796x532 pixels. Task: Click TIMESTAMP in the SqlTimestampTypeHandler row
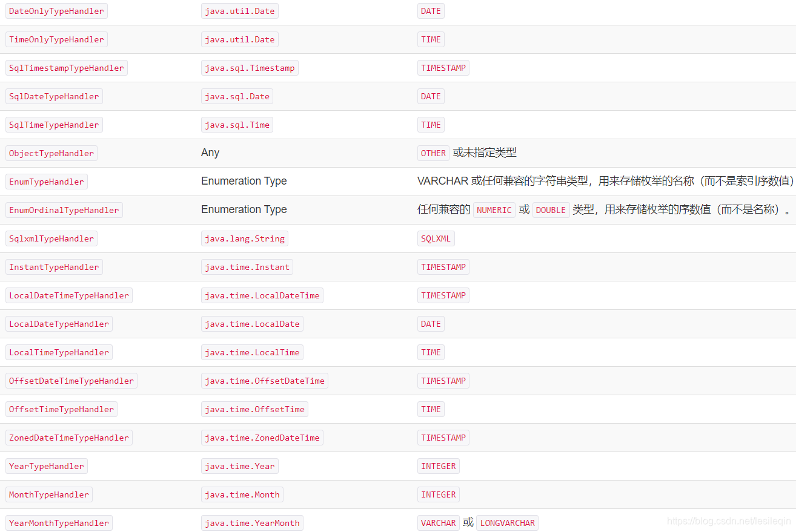coord(443,68)
